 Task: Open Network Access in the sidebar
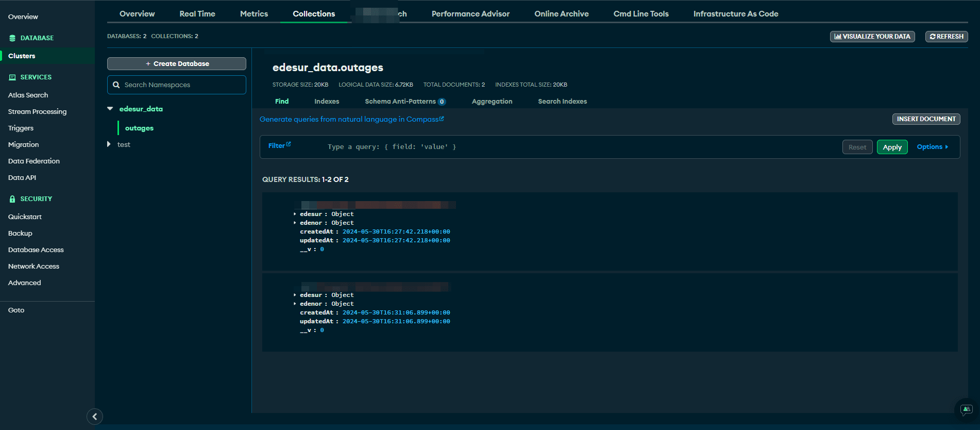tap(34, 267)
